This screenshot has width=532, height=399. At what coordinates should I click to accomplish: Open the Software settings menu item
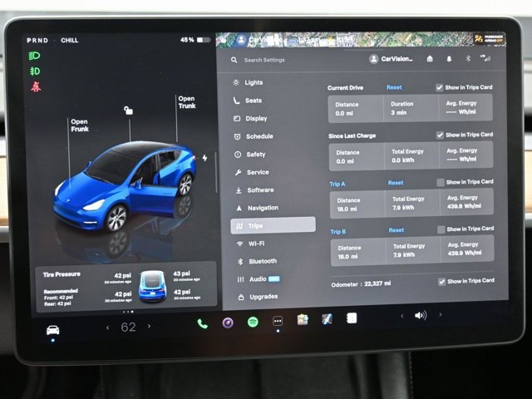point(259,190)
